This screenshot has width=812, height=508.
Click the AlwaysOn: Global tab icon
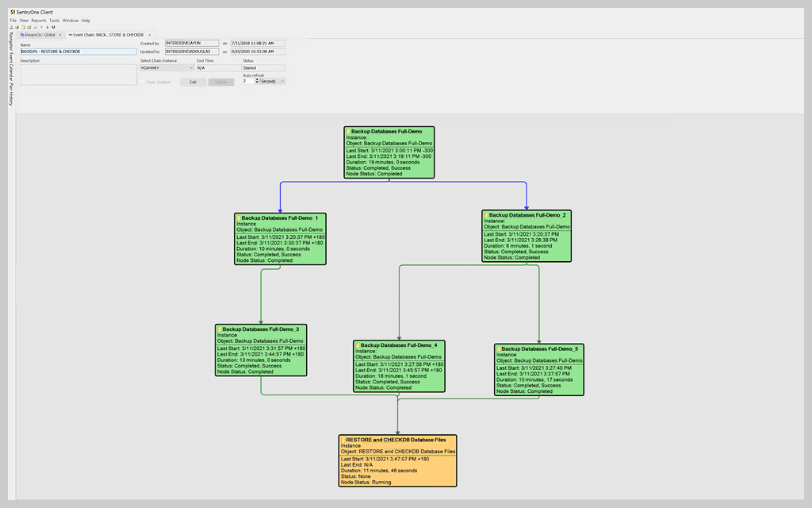point(21,35)
